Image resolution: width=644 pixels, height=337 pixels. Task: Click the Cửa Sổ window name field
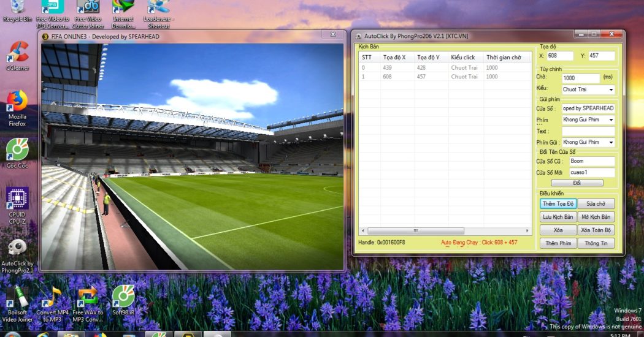pyautogui.click(x=588, y=108)
